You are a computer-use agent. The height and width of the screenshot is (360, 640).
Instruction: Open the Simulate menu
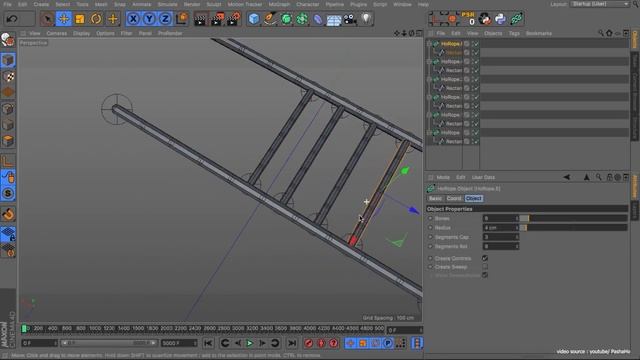[x=167, y=4]
